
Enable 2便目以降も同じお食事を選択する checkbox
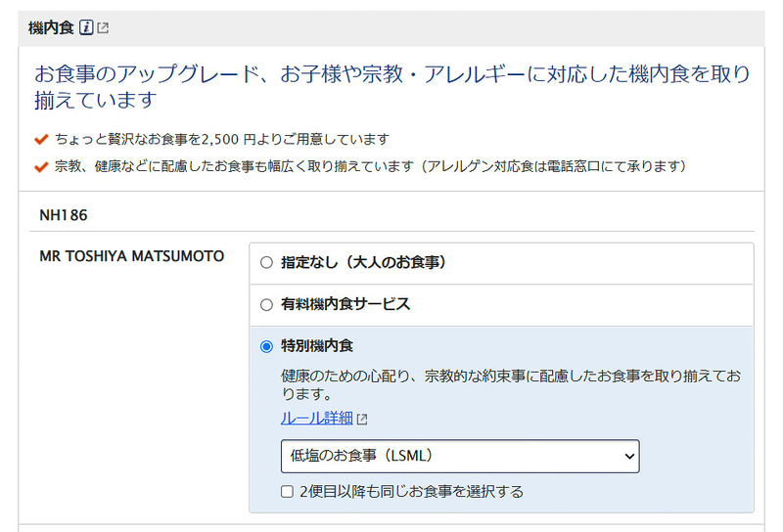[x=287, y=492]
